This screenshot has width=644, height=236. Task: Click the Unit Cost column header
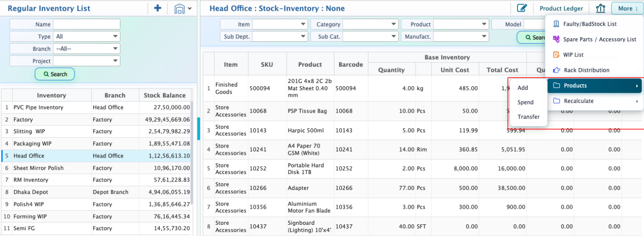[455, 70]
